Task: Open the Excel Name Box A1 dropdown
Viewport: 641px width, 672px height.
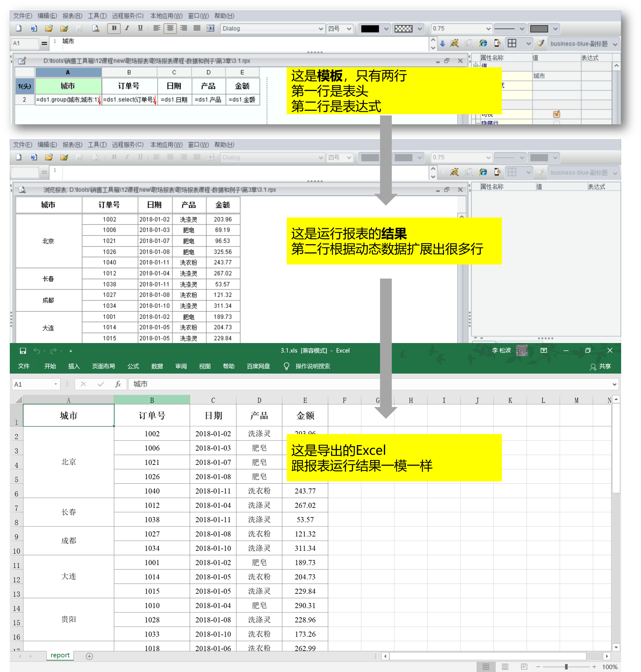Action: 56,384
